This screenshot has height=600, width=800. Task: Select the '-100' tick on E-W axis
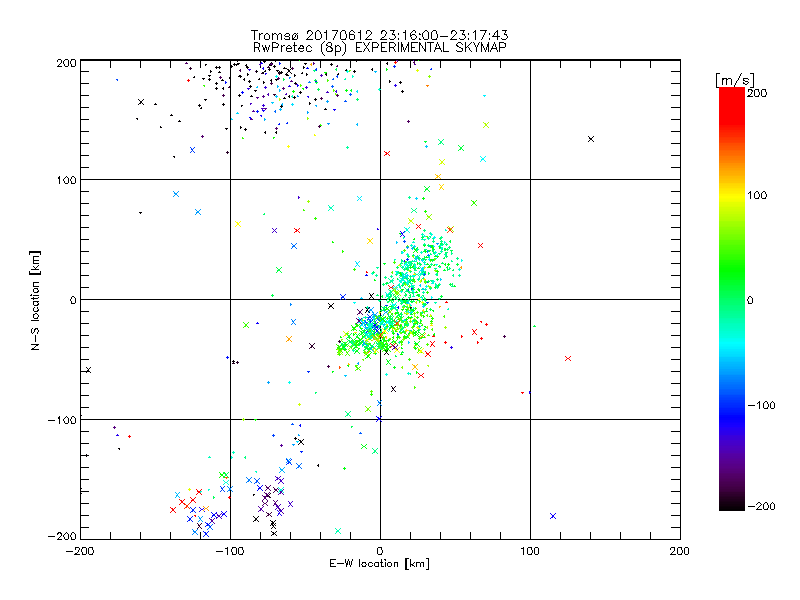[230, 551]
